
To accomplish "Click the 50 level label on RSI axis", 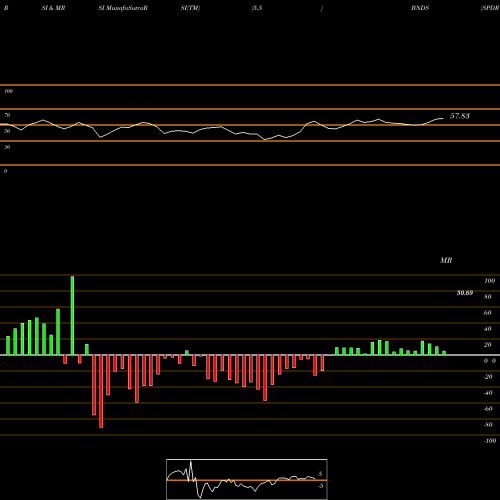I will tap(7, 131).
